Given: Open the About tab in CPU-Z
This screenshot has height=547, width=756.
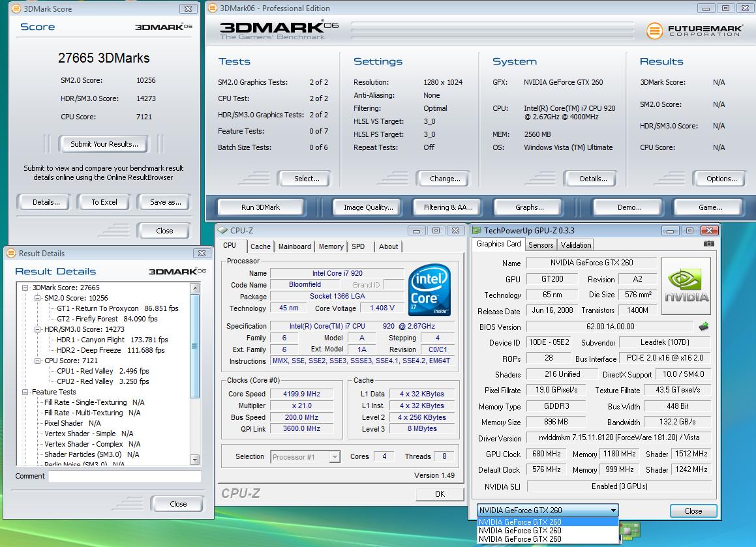Looking at the screenshot, I should pyautogui.click(x=388, y=246).
